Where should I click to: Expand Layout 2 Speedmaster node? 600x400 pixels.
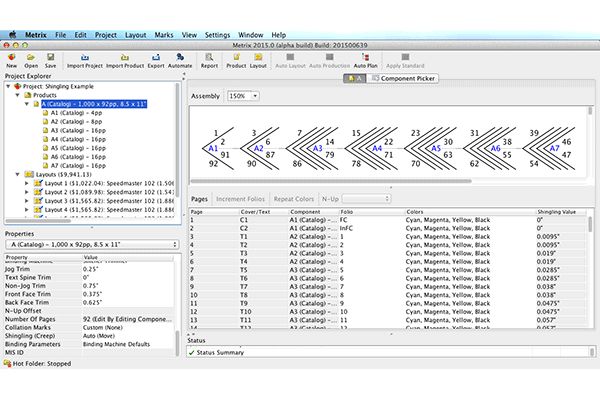(27, 192)
